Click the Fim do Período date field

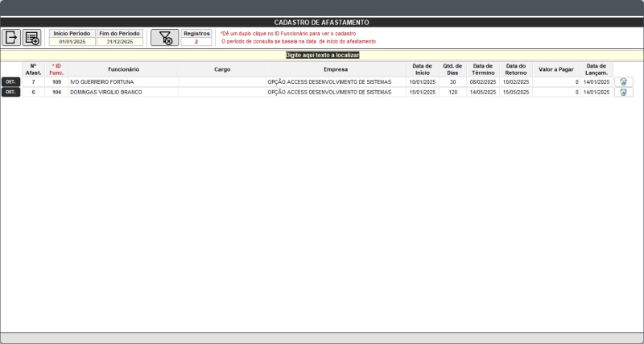pyautogui.click(x=119, y=41)
